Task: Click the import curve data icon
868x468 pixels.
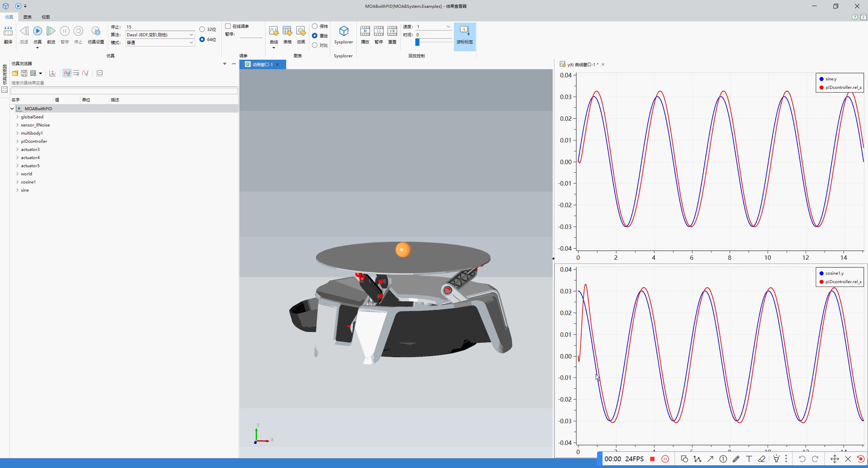Action: pyautogui.click(x=53, y=73)
